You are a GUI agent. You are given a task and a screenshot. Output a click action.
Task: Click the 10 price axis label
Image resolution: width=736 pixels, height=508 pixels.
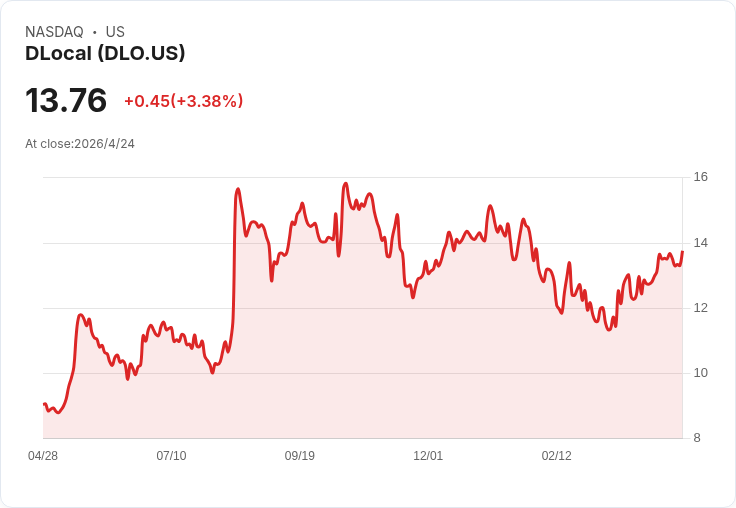[700, 373]
